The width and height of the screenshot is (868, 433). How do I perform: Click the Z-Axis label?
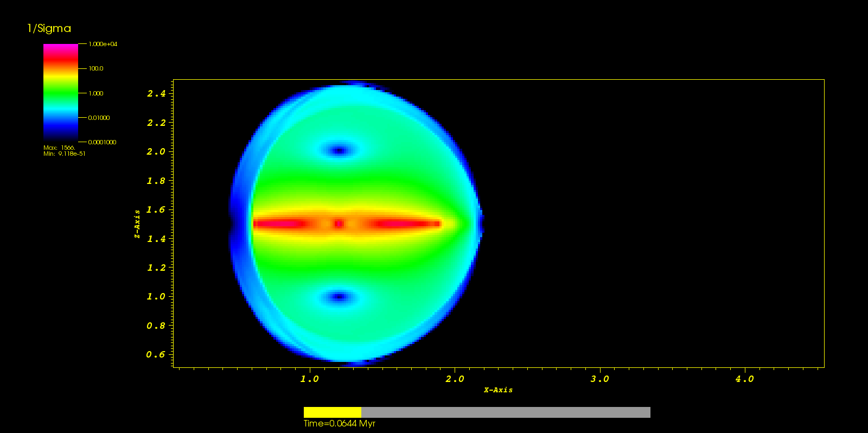pos(137,224)
